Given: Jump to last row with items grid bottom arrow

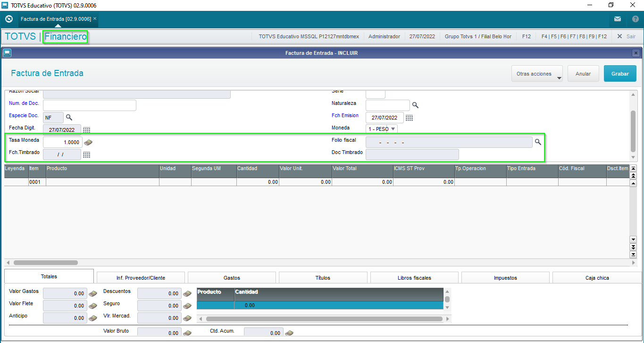Looking at the screenshot, I should pos(633,255).
